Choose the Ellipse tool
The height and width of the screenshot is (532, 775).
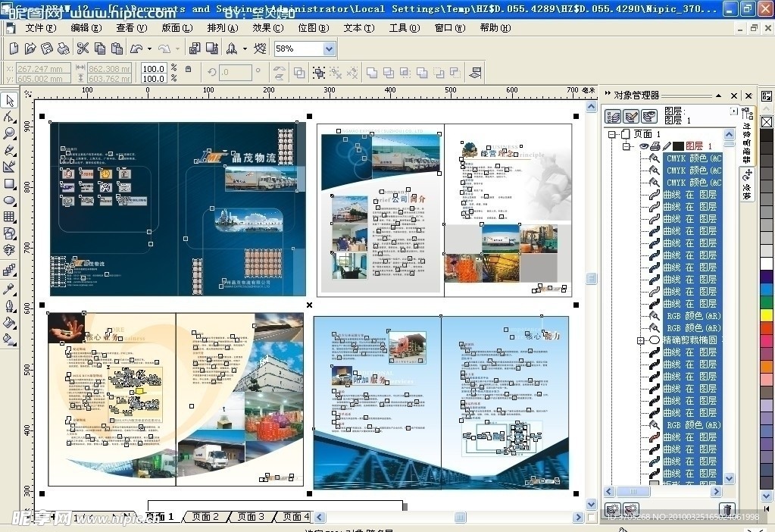coord(10,201)
